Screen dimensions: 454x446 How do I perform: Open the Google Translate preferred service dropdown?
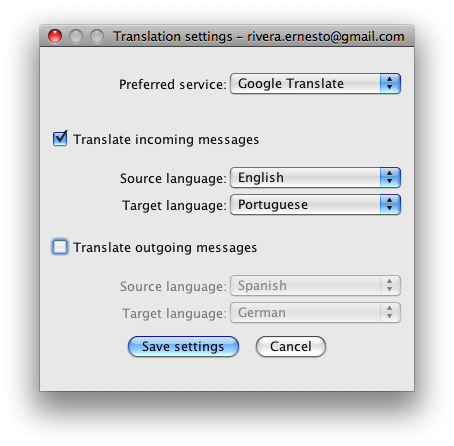315,84
